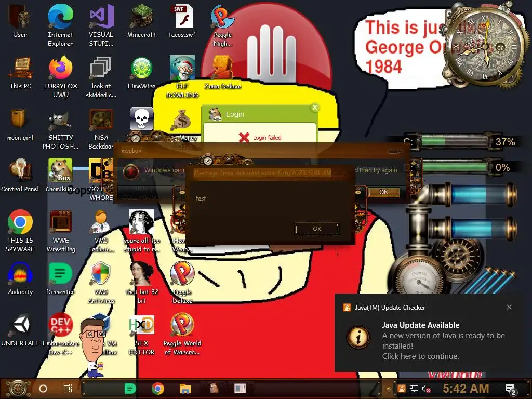Launch SHITTY PHOTOSH... GIMP shortcut

tap(60, 128)
